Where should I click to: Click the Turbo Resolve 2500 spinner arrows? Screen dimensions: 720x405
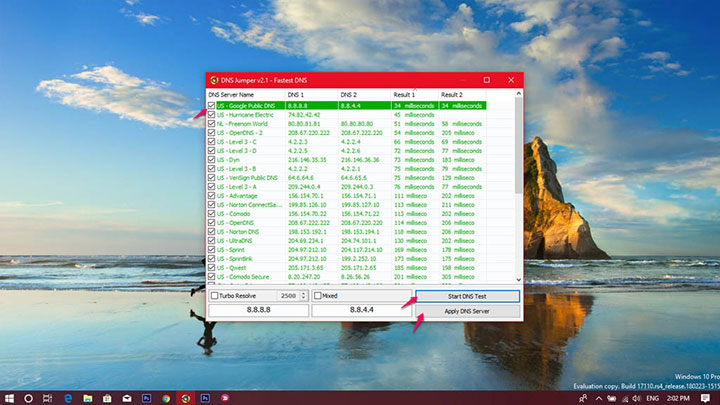[x=303, y=296]
